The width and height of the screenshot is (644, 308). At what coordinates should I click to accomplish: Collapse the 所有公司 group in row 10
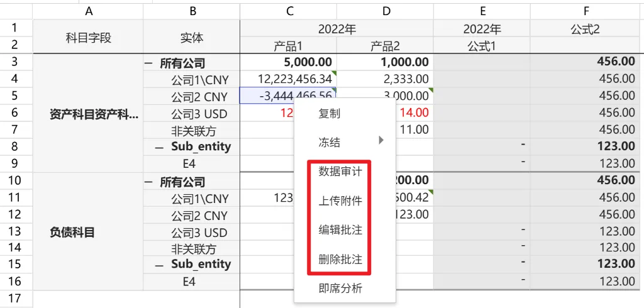(x=148, y=182)
